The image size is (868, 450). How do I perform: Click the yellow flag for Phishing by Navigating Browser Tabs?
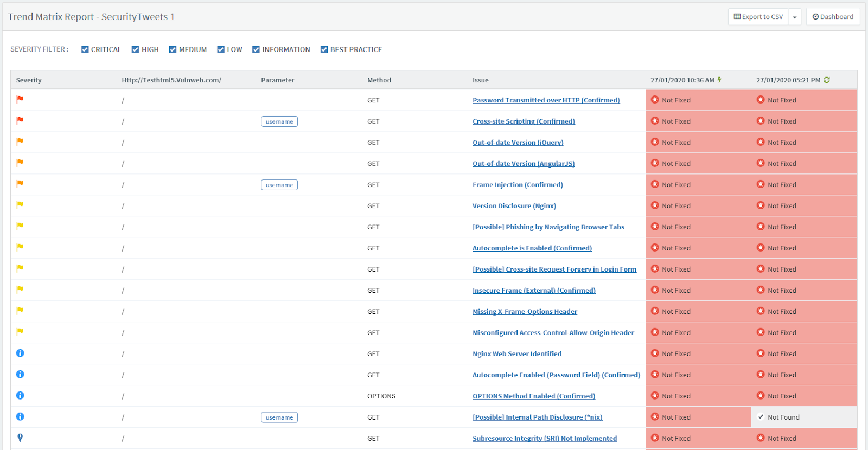point(20,226)
